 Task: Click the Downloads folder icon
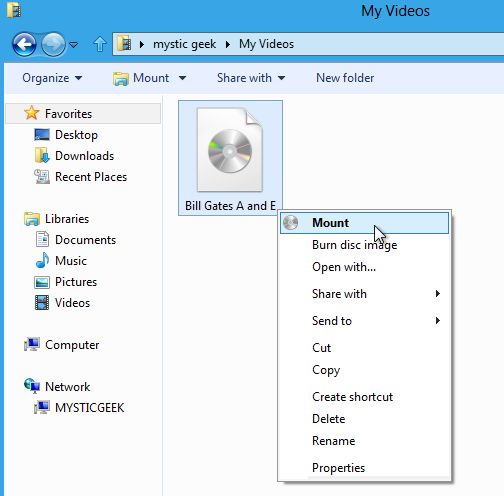coord(42,156)
